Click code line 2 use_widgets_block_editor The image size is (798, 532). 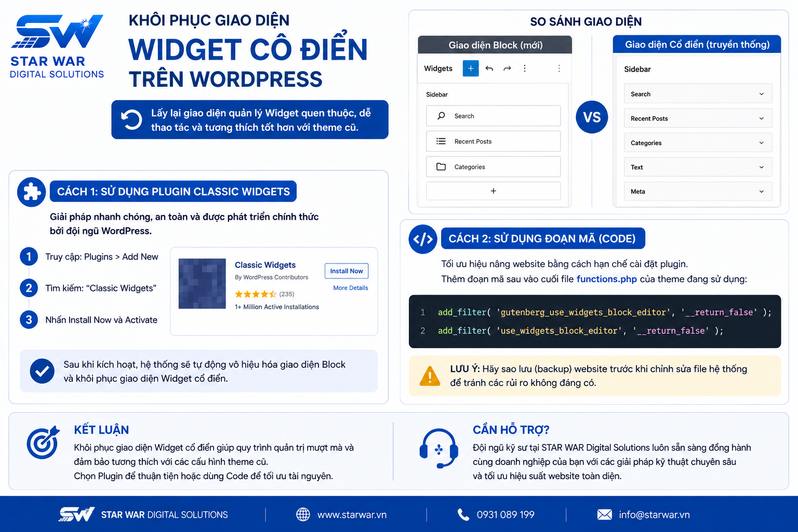[580, 331]
